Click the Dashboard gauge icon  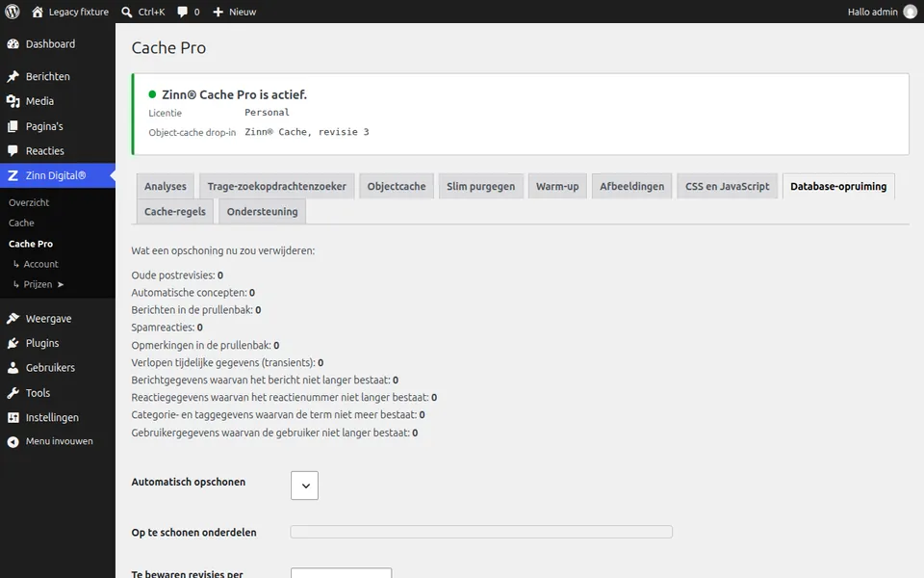13,44
